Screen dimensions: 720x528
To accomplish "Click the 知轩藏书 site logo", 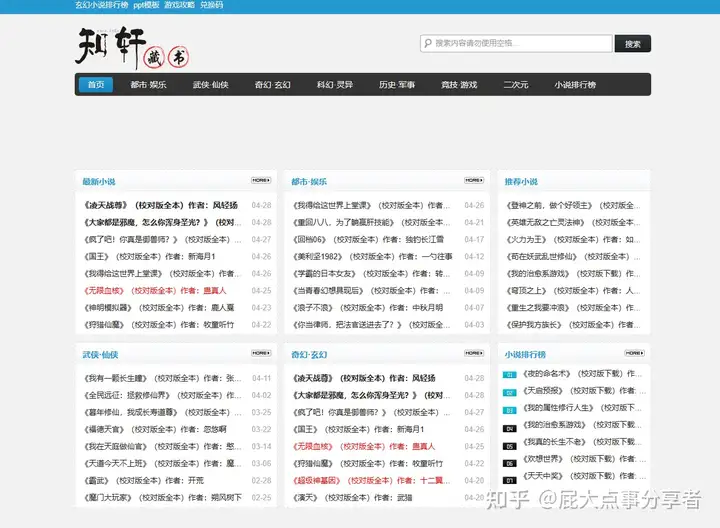I will [x=132, y=47].
